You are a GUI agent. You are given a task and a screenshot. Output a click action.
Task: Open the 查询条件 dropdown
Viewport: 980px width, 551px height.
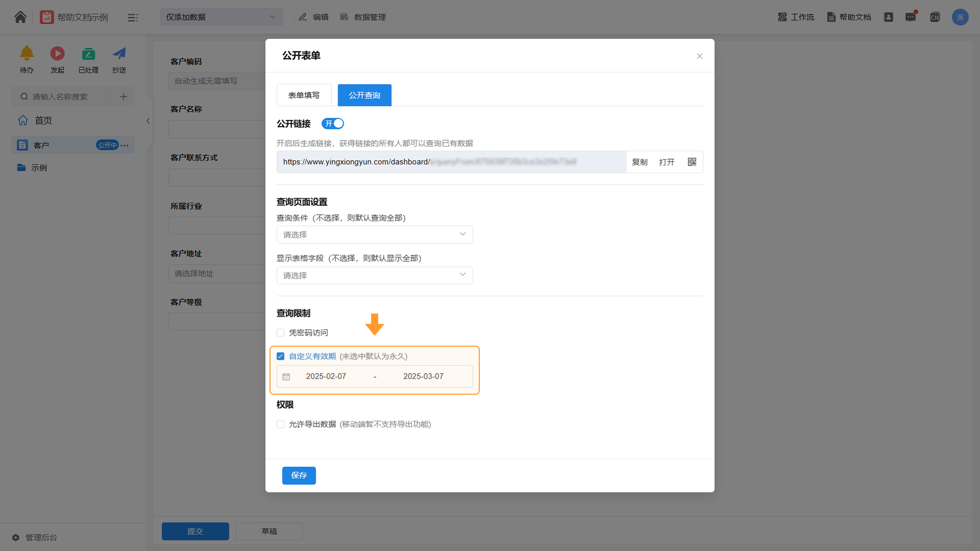click(x=375, y=235)
